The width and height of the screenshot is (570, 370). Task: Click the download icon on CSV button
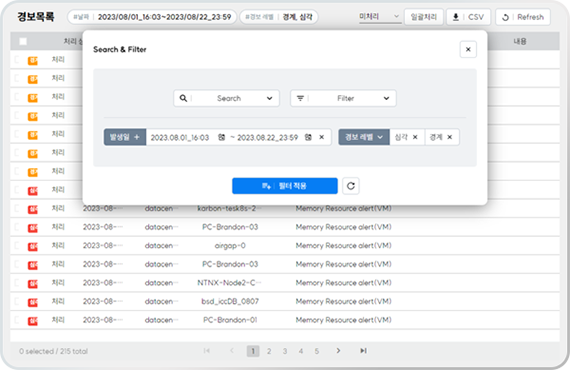click(x=455, y=17)
